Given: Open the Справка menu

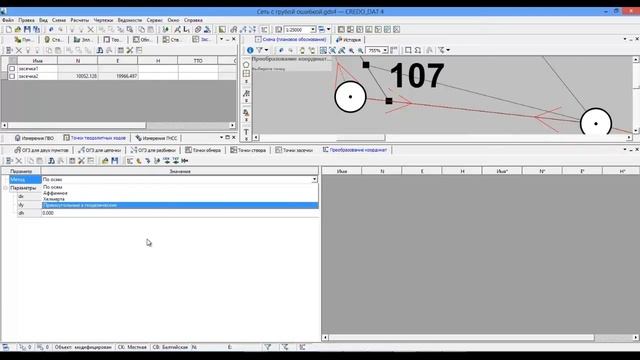Looking at the screenshot, I should (x=193, y=20).
